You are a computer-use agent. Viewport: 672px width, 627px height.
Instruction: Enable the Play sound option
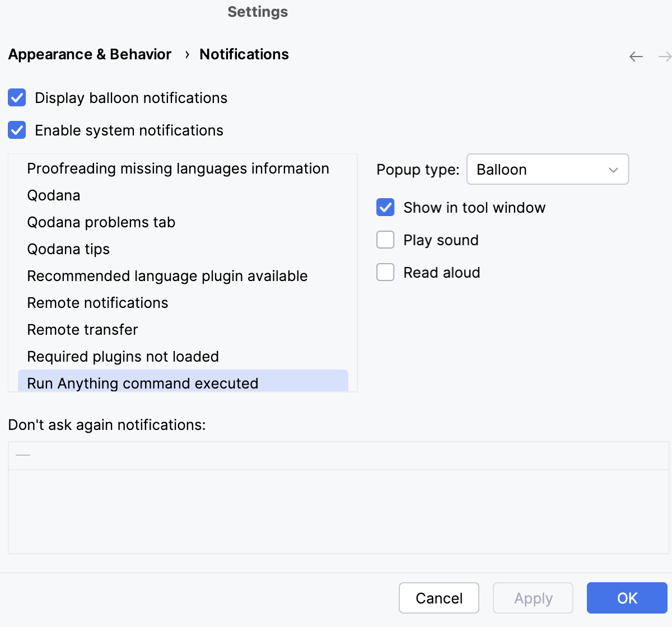point(385,240)
